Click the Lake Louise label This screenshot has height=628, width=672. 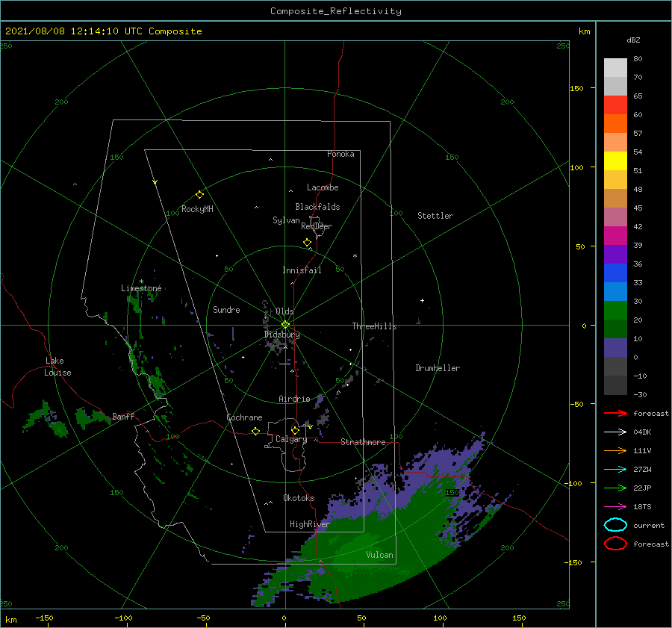57,367
